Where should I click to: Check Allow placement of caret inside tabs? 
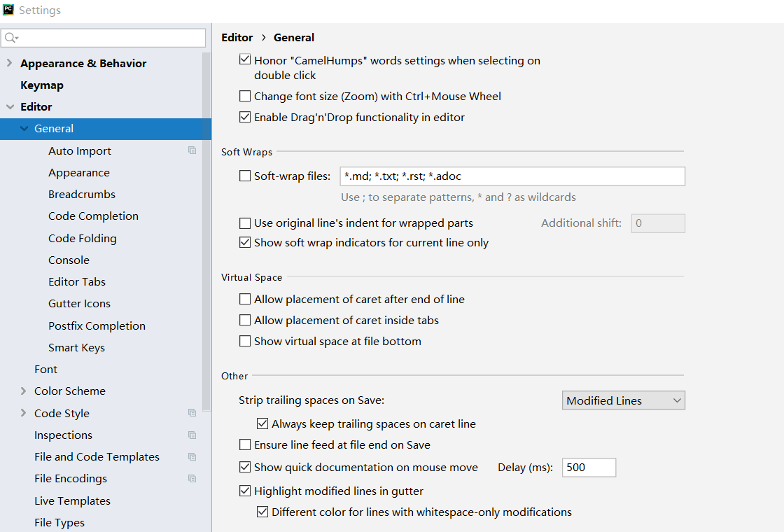[x=245, y=320]
